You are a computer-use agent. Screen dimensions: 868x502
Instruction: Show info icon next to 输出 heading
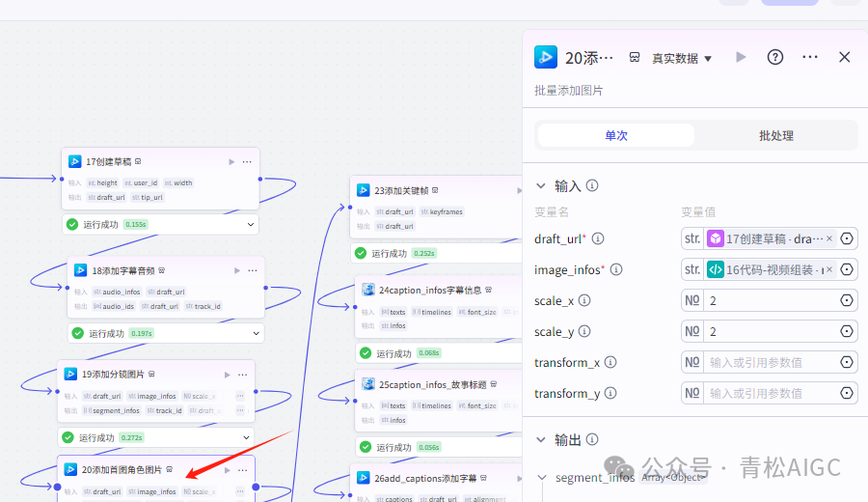pos(592,439)
